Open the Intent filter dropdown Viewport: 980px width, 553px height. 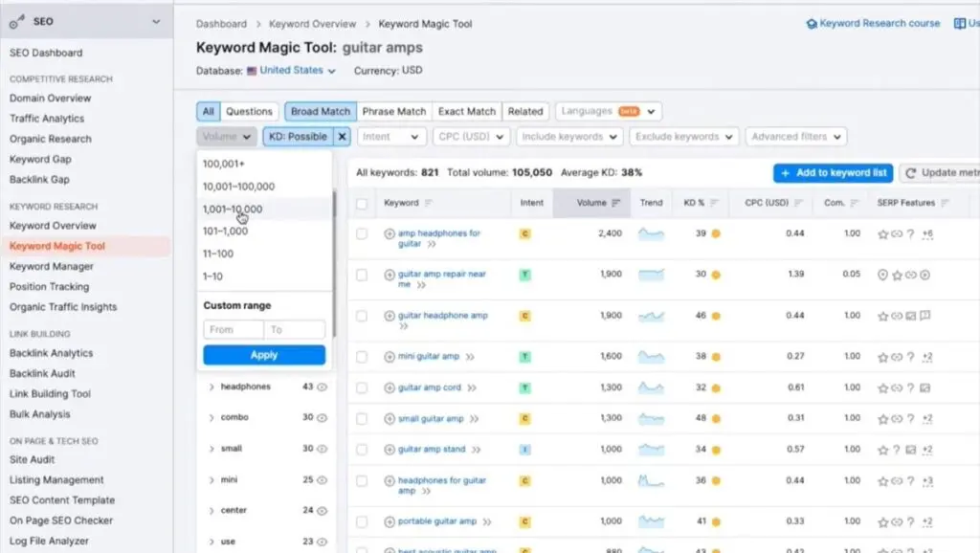(391, 137)
